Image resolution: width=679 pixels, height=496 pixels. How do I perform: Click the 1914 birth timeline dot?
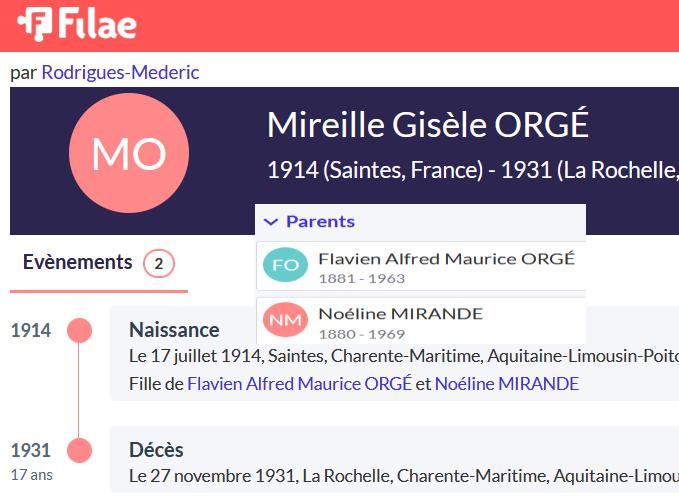(x=79, y=331)
